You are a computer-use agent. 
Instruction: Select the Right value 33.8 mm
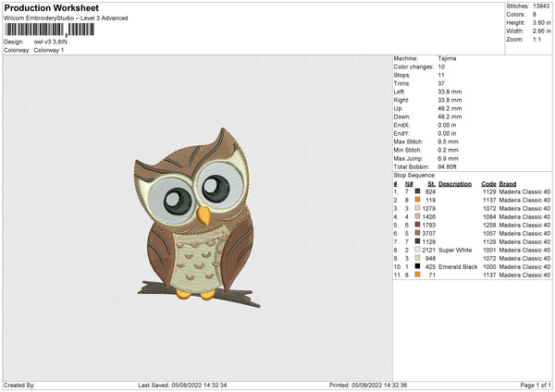coord(450,100)
